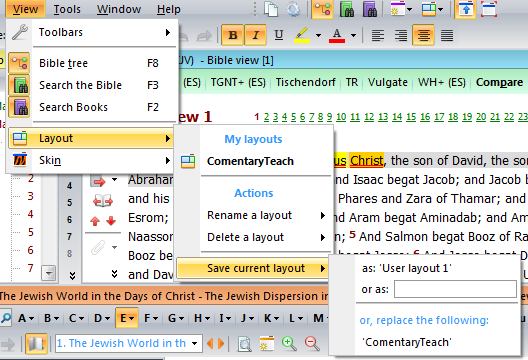Apply yellow highlight color
The image size is (528, 360).
click(302, 35)
